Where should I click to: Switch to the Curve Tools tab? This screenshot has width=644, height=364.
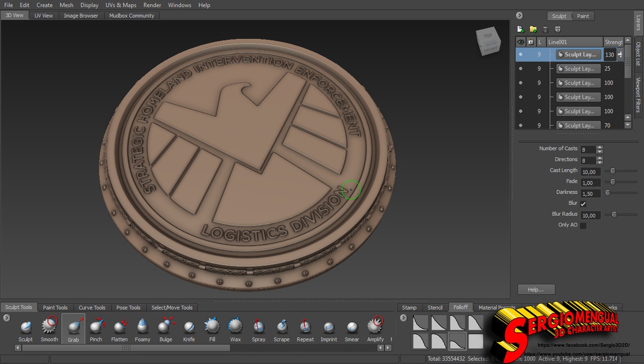pos(92,307)
